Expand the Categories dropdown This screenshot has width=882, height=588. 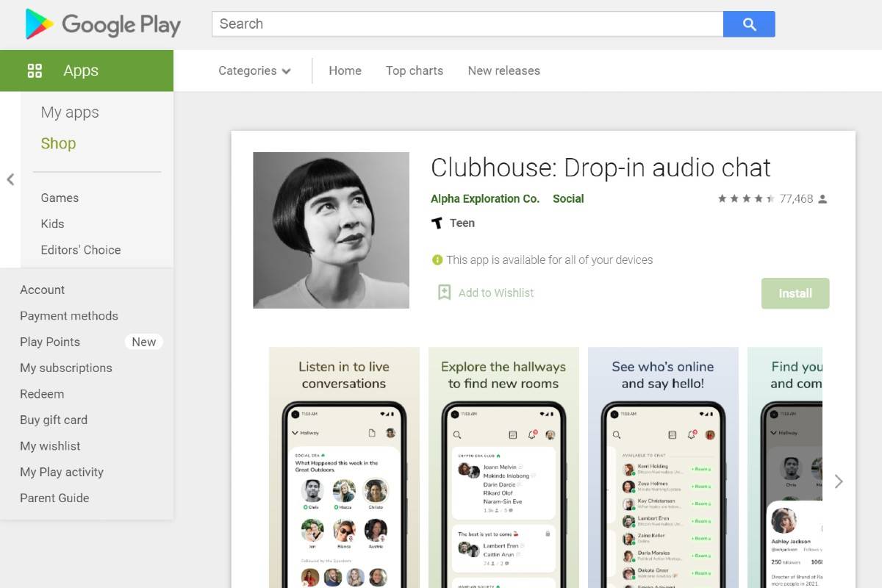254,71
